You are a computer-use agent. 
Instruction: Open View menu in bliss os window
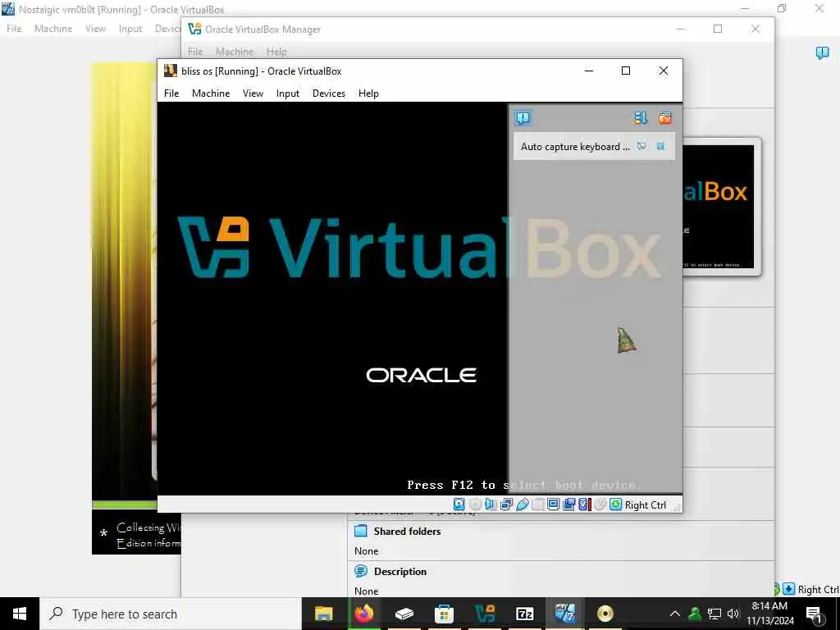[253, 94]
